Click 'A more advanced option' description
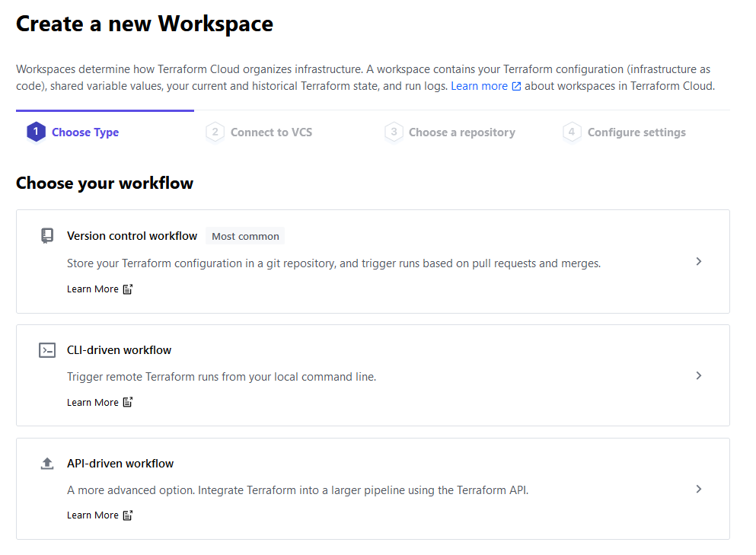The width and height of the screenshot is (756, 555). point(298,490)
